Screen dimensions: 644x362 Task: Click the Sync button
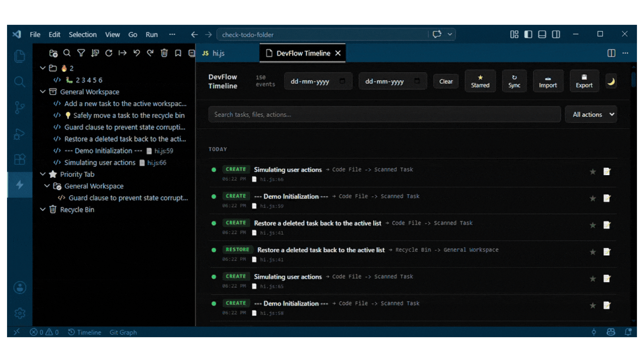click(514, 81)
